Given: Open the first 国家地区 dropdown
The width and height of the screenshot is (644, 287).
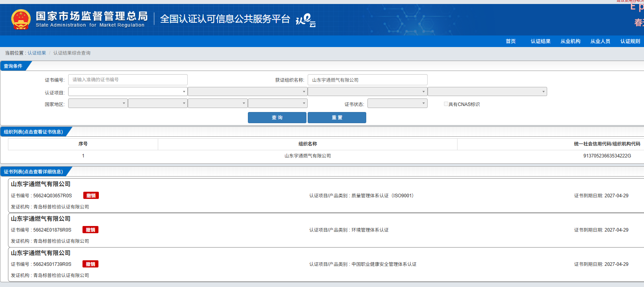Looking at the screenshot, I should 98,104.
